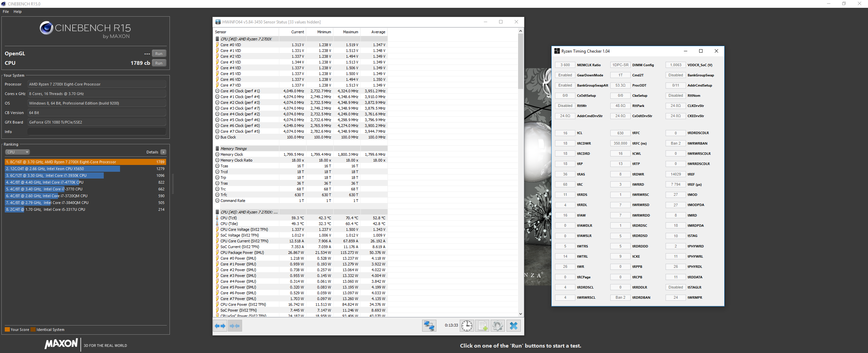Viewport: 868px width, 353px height.
Task: Click the tCL value box showing 16
Action: pyautogui.click(x=565, y=133)
